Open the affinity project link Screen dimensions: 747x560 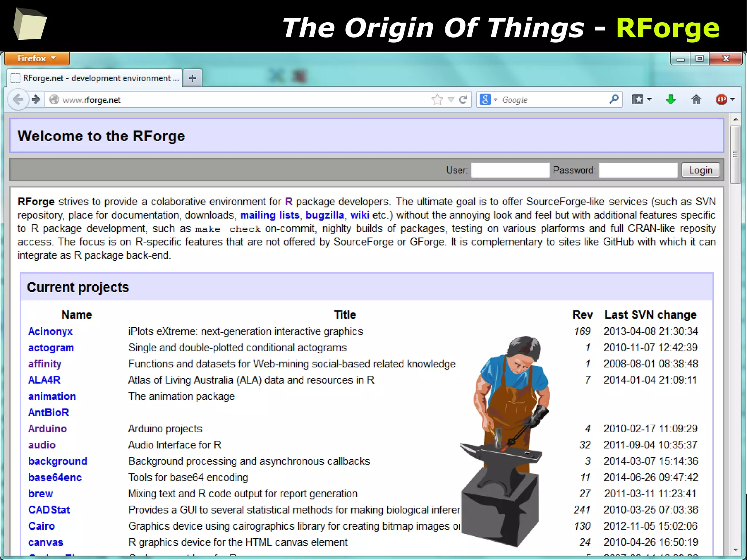44,364
